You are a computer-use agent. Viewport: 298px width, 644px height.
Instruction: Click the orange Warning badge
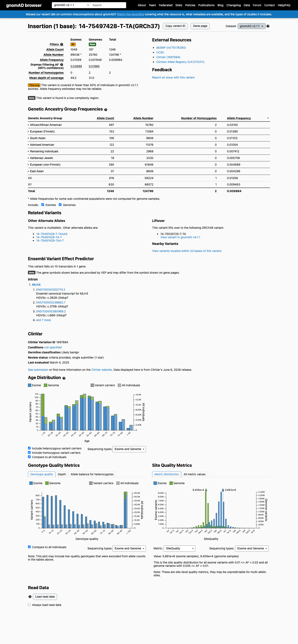coord(34,85)
